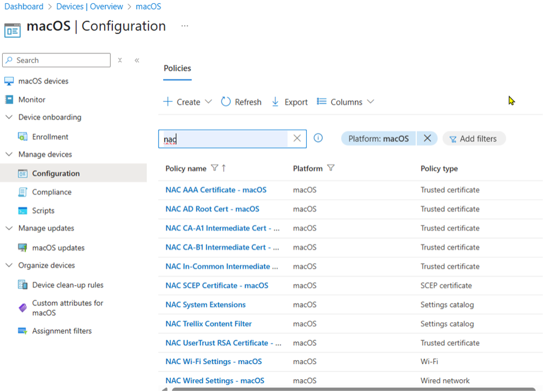Switch to the Policies tab

coord(177,68)
